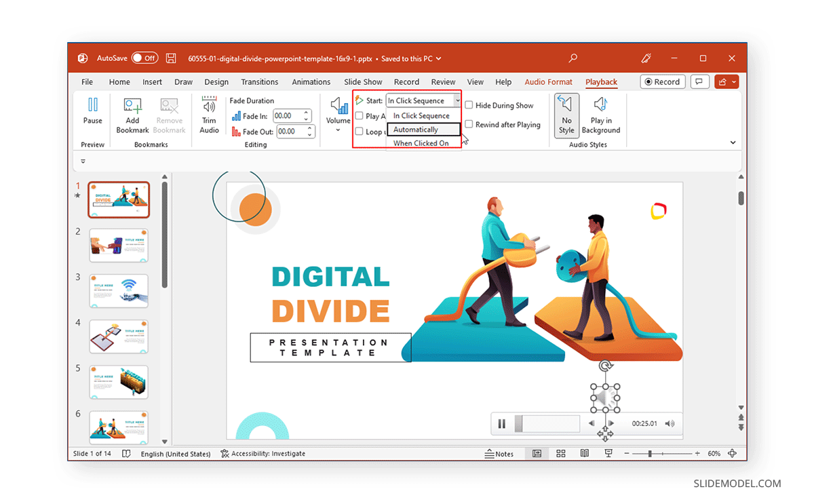
Task: Select the Remove Bookmark icon
Action: point(169,114)
